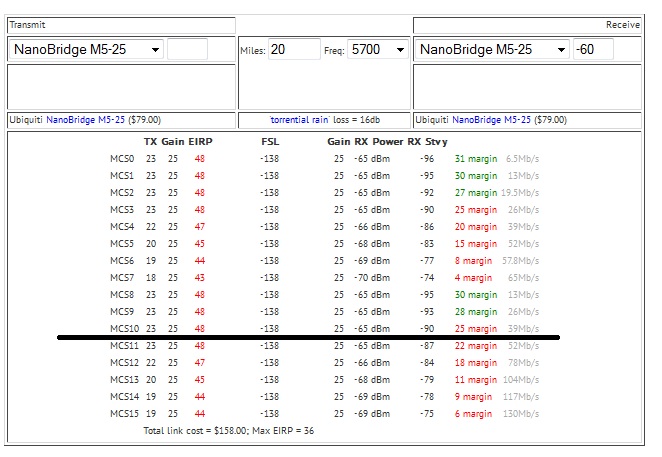Click the 104Mb/s data rate
Screen dimensions: 662x457
(521, 380)
